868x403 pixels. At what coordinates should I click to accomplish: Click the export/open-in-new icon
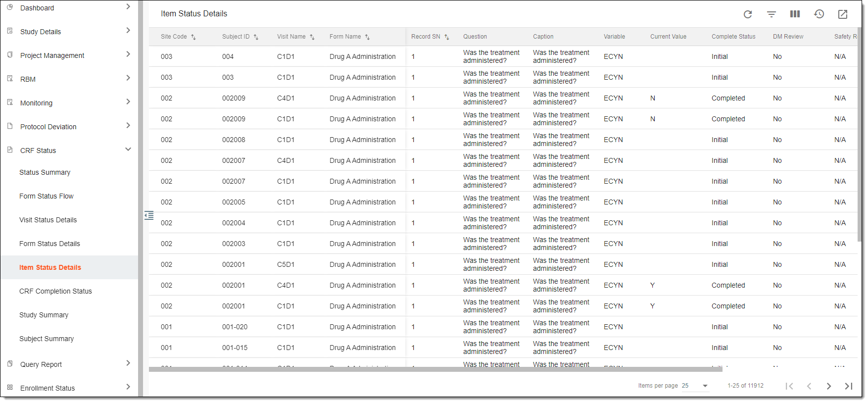click(x=843, y=14)
